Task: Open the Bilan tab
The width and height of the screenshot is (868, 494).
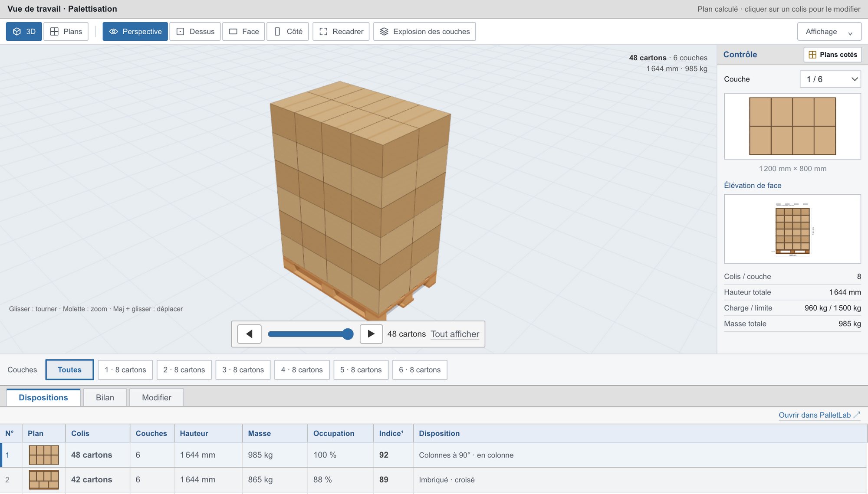Action: (105, 398)
